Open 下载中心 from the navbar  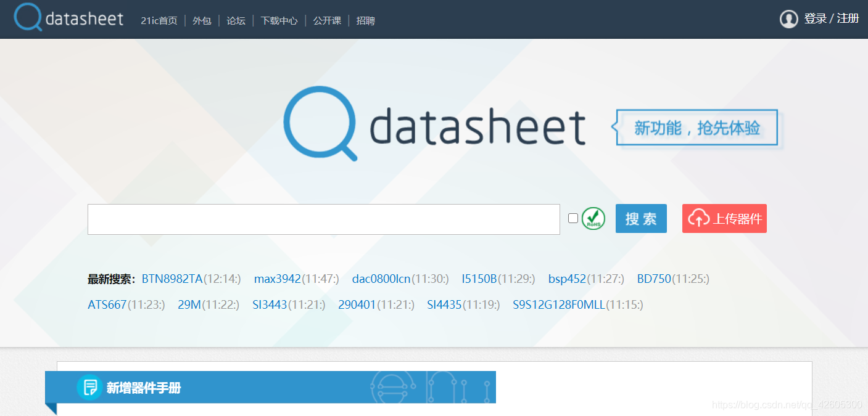tap(279, 20)
